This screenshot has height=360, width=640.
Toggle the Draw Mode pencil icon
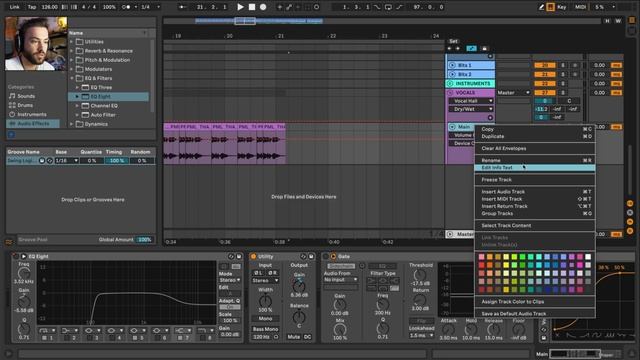tap(541, 7)
